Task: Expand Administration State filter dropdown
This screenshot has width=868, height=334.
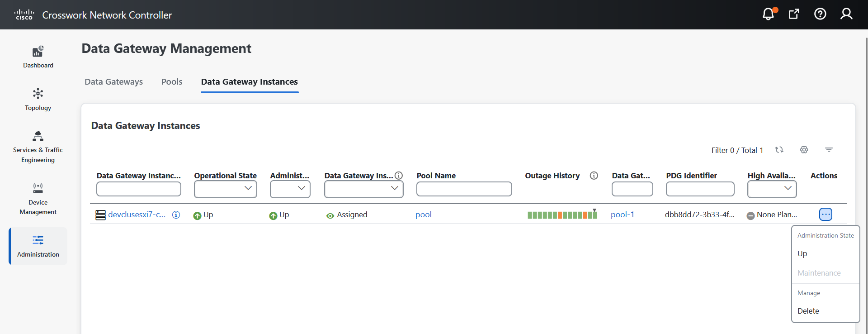Action: [x=290, y=189]
